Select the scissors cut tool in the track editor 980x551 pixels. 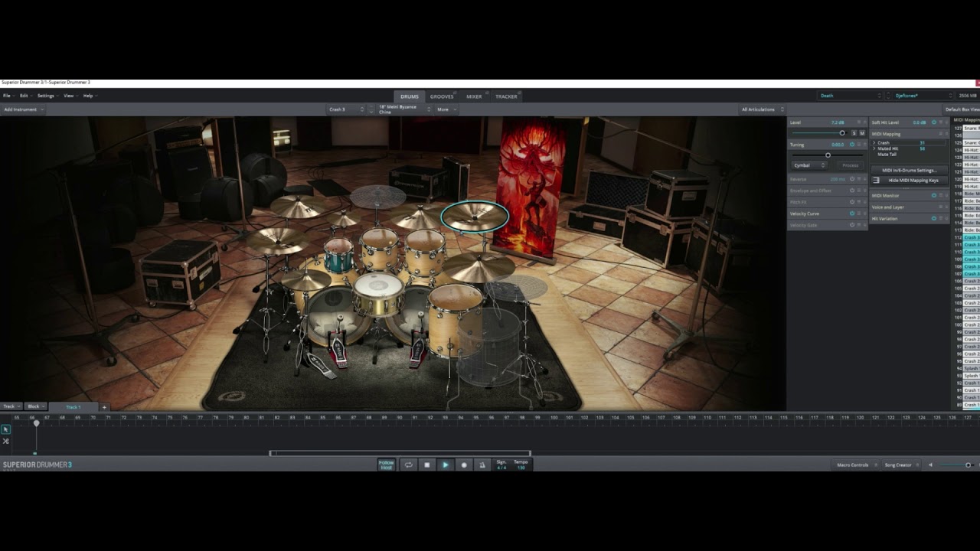coord(6,442)
